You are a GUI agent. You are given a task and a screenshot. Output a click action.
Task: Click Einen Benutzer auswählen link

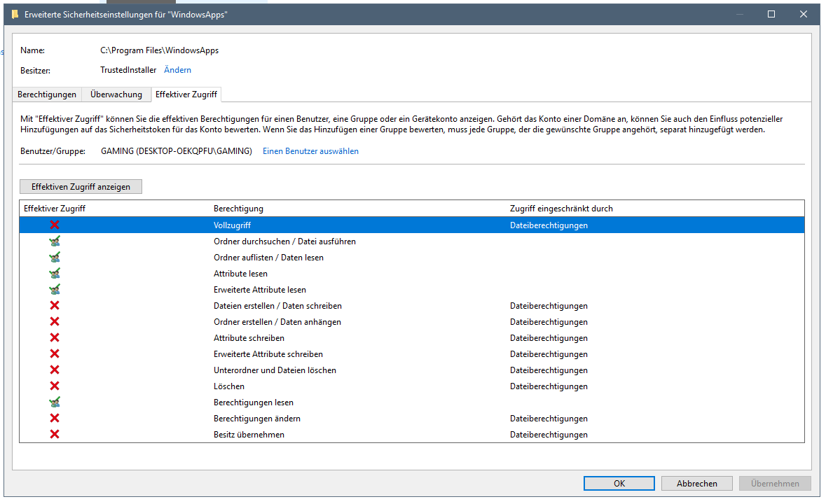[x=311, y=151]
